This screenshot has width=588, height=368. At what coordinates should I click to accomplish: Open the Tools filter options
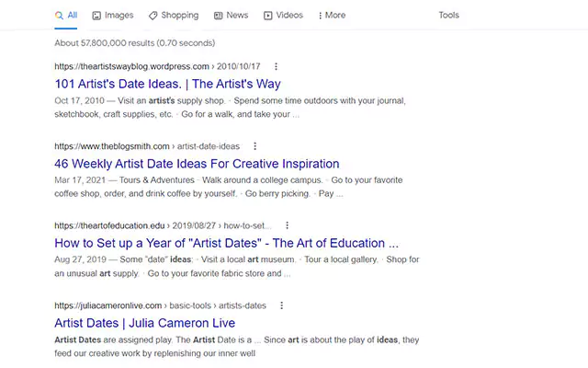tap(448, 16)
